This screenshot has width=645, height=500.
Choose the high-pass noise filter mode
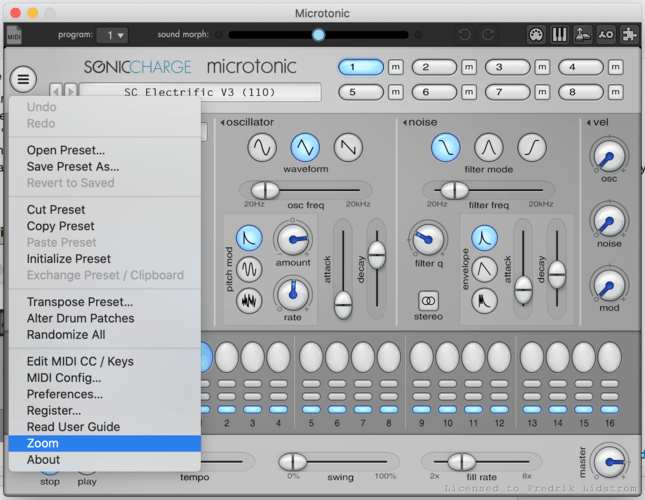[532, 147]
